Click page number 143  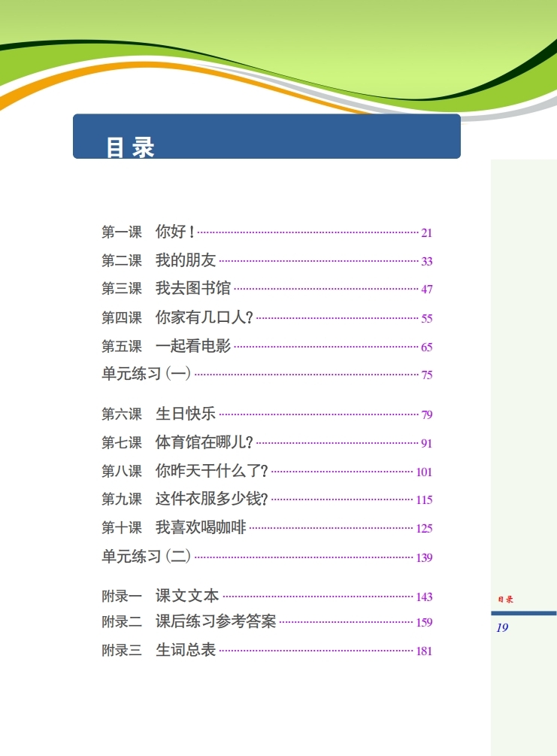(424, 597)
